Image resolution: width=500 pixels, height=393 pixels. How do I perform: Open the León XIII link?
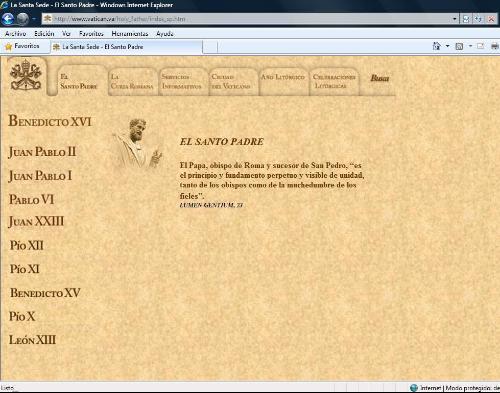pyautogui.click(x=32, y=340)
